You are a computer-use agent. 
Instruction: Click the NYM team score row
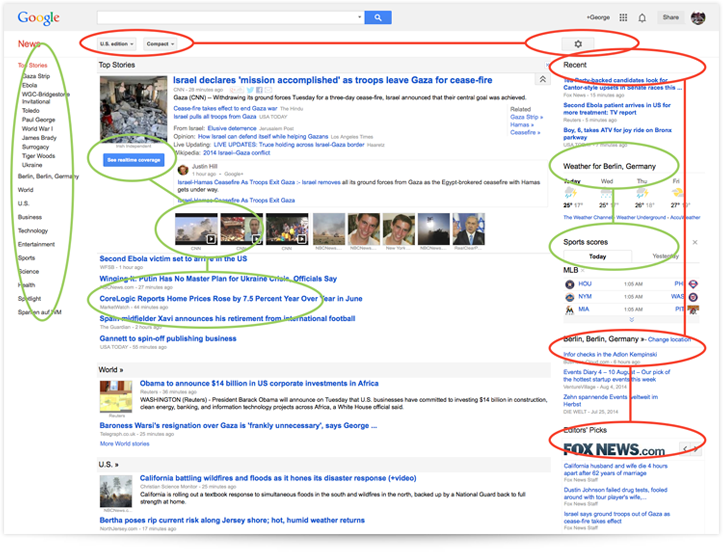point(631,297)
